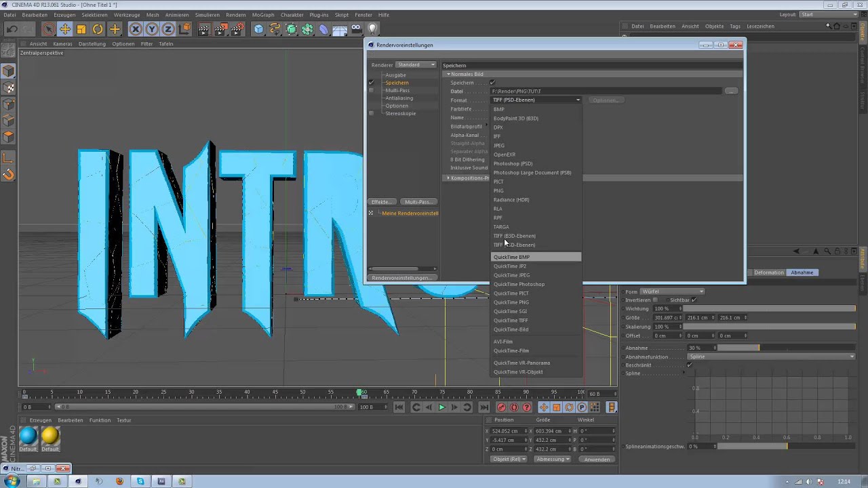Click the Undo arrow icon
The width and height of the screenshot is (868, 488).
tap(12, 29)
